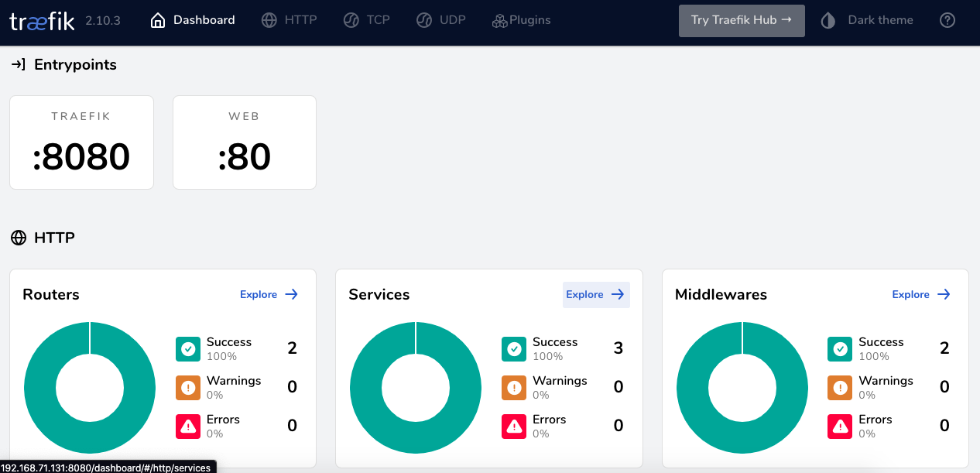This screenshot has height=473, width=980.
Task: Click the globe icon beside HTTP heading
Action: pos(19,238)
